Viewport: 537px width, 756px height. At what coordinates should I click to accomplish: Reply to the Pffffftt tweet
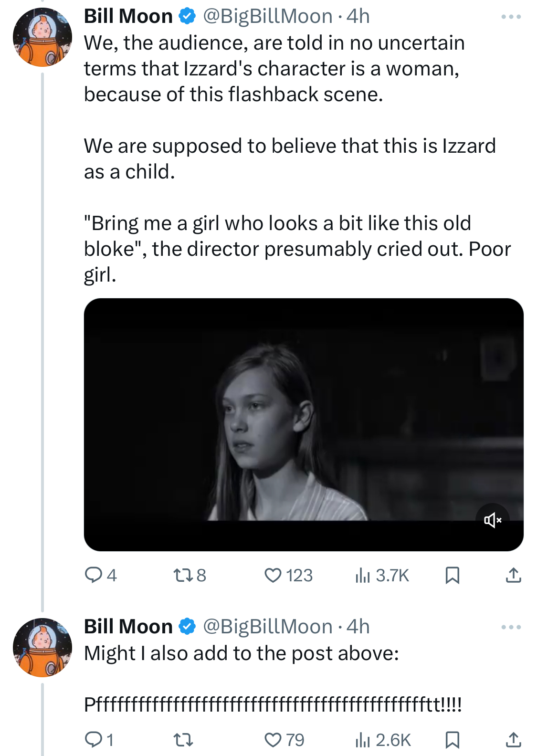(x=99, y=740)
